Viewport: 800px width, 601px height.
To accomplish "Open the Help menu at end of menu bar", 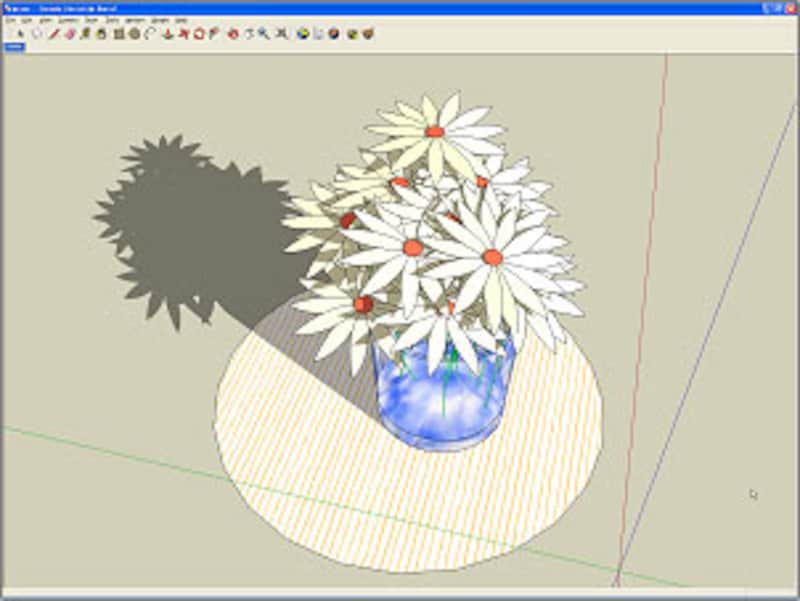I will 181,20.
